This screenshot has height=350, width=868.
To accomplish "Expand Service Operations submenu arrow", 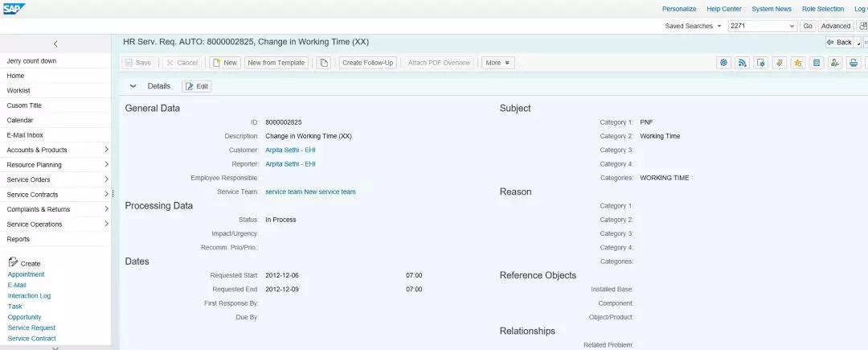I will [x=106, y=224].
